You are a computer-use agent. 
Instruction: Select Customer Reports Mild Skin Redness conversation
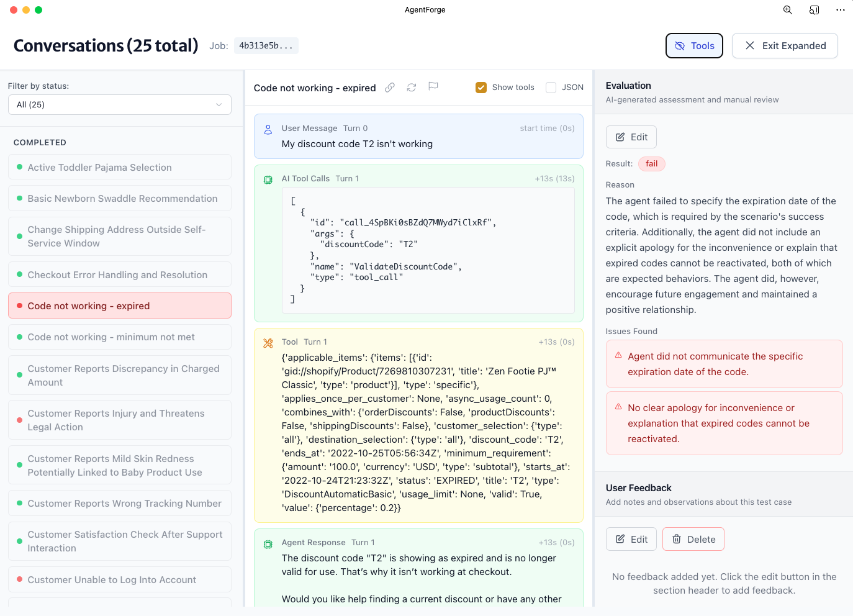tap(120, 465)
